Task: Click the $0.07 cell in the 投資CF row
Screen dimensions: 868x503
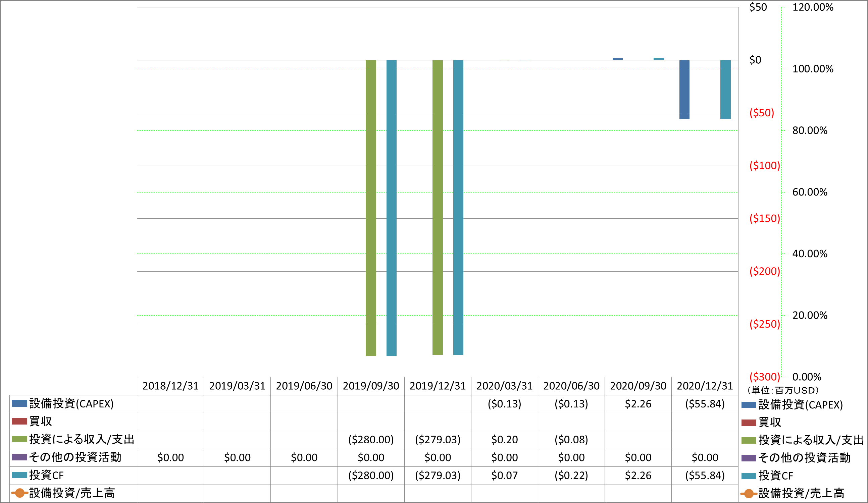Action: (505, 476)
